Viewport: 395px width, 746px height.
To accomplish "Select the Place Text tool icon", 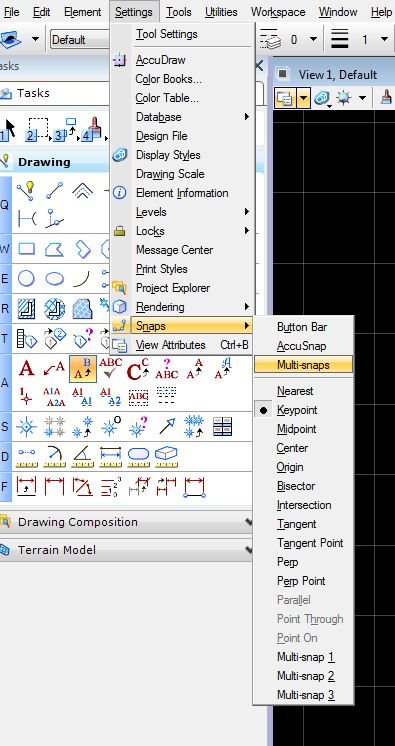I will coord(26,368).
